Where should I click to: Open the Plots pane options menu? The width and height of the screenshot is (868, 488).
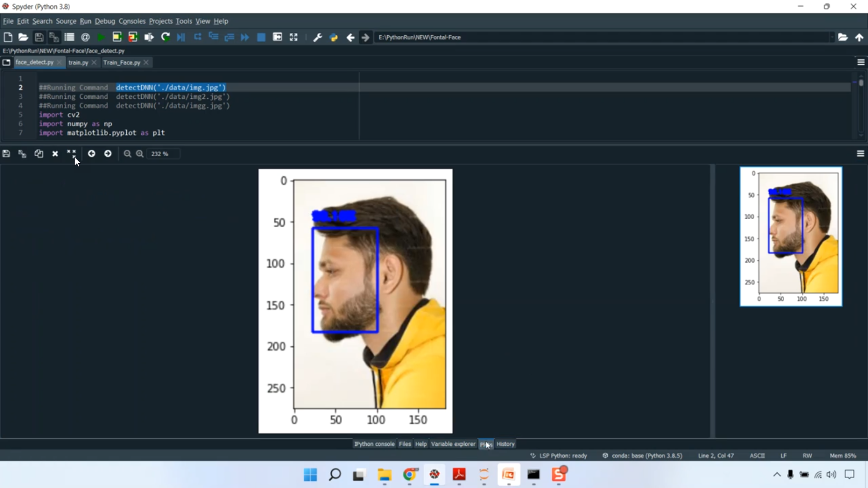(860, 154)
